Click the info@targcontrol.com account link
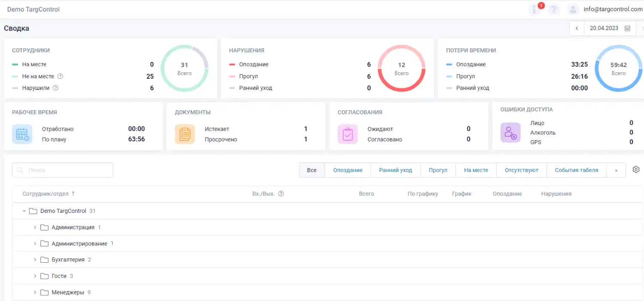Image resolution: width=644 pixels, height=301 pixels. point(613,9)
